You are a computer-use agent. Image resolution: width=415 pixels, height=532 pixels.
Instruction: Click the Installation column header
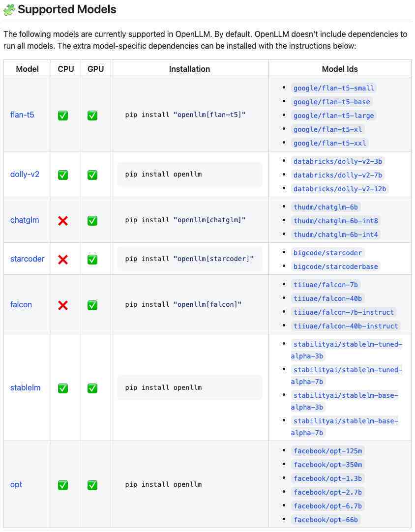pos(189,69)
